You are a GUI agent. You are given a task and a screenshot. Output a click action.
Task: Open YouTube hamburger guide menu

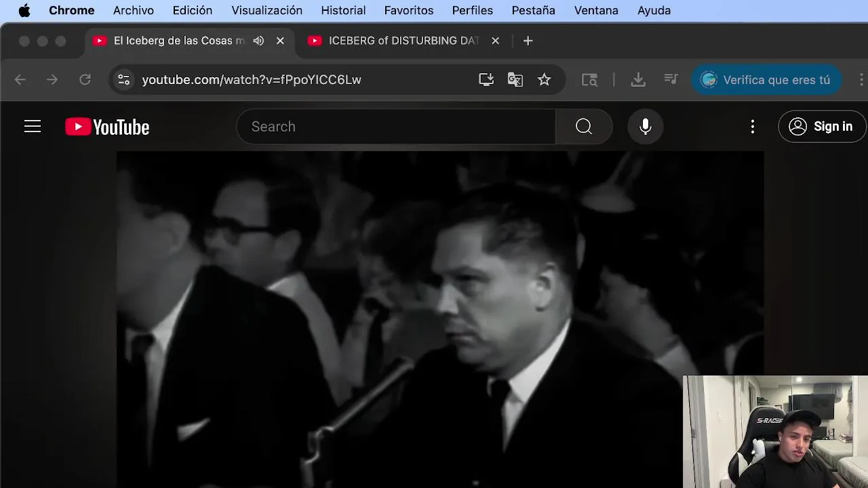[x=33, y=127]
